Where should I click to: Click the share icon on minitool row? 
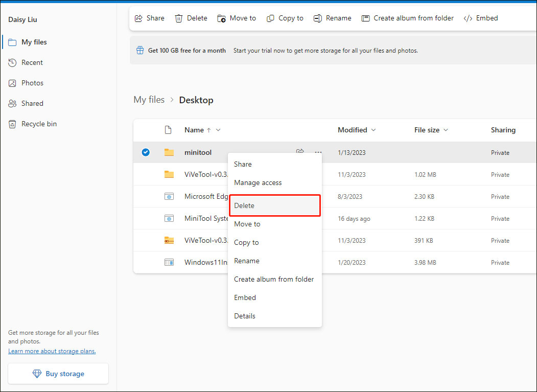tap(300, 151)
